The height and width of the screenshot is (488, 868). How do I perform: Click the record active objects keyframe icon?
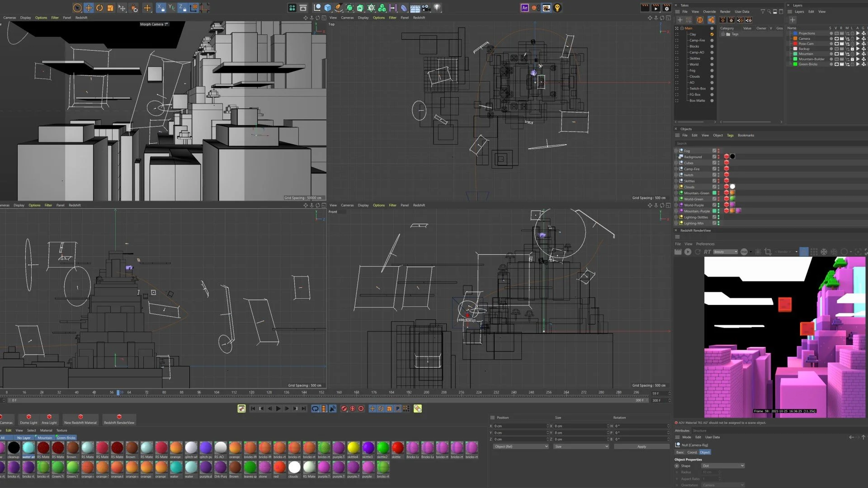point(344,408)
